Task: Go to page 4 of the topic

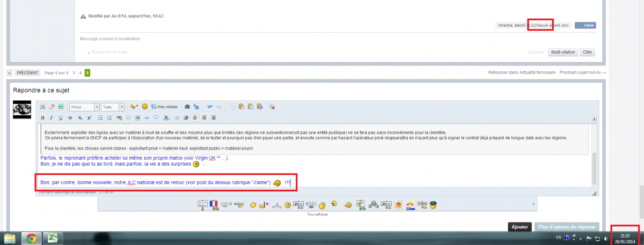Action: point(80,72)
